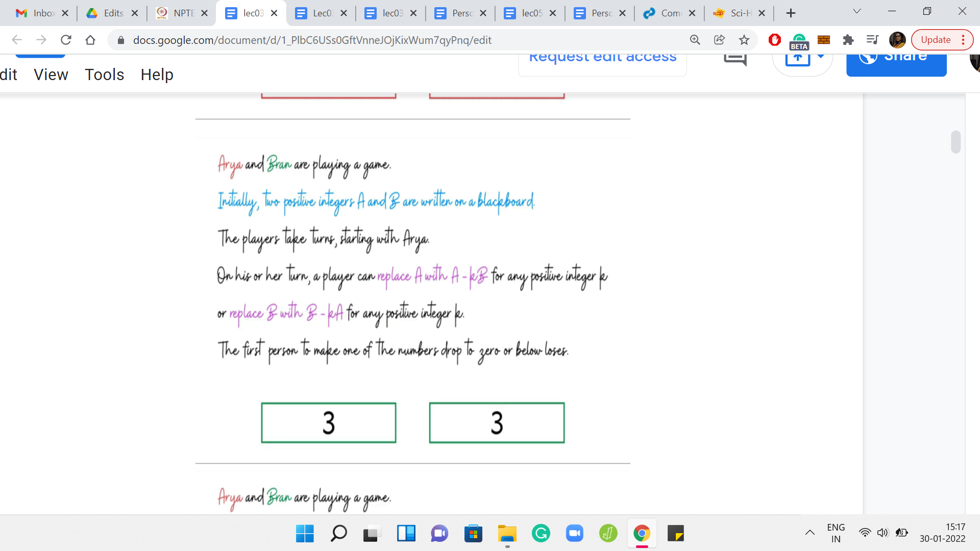
Task: Show hidden system tray icons
Action: [x=810, y=533]
